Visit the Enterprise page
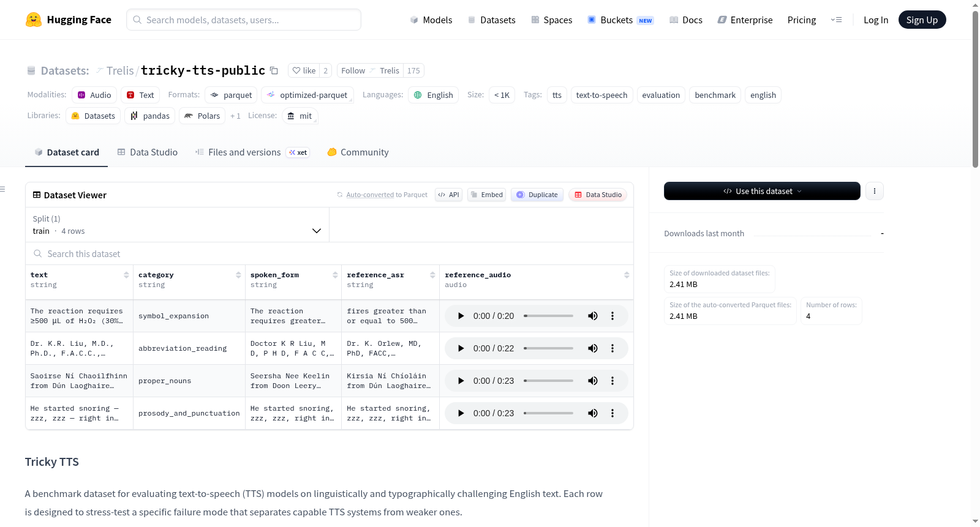Screen dimensions: 980x527 (745, 20)
